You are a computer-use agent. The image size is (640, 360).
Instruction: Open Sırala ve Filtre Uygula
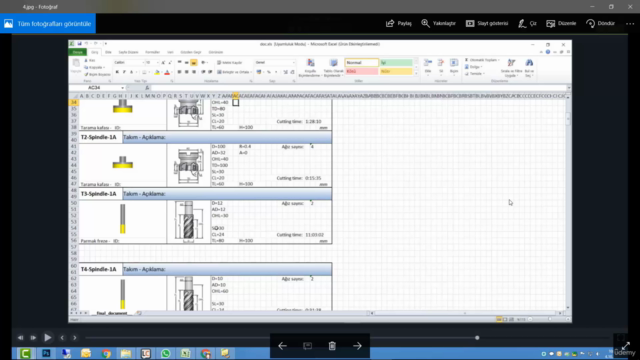[x=511, y=67]
